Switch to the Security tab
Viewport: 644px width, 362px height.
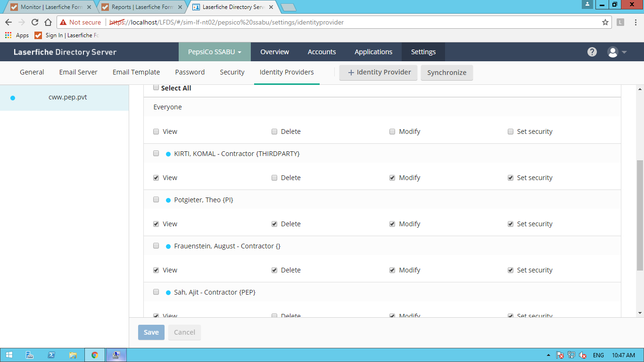point(232,72)
